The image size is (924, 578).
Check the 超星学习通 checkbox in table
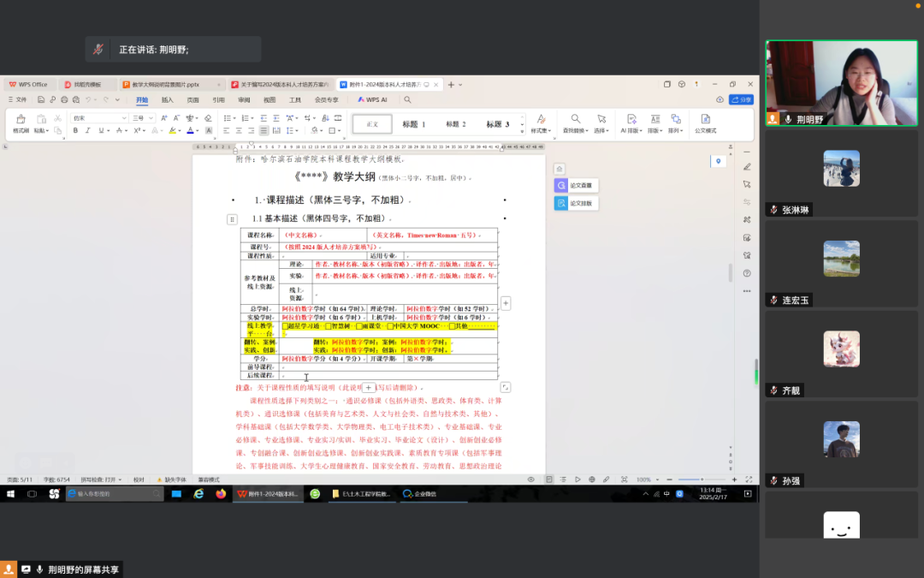285,326
